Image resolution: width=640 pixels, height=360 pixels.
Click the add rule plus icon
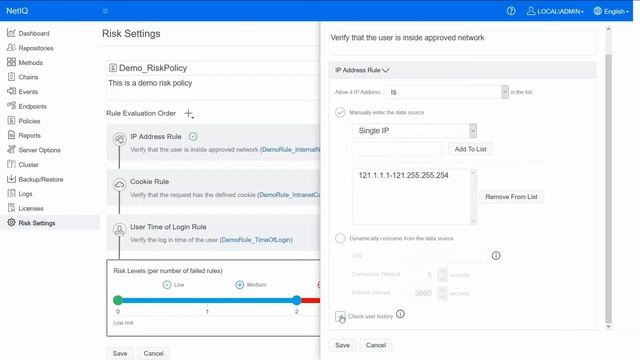(x=189, y=113)
